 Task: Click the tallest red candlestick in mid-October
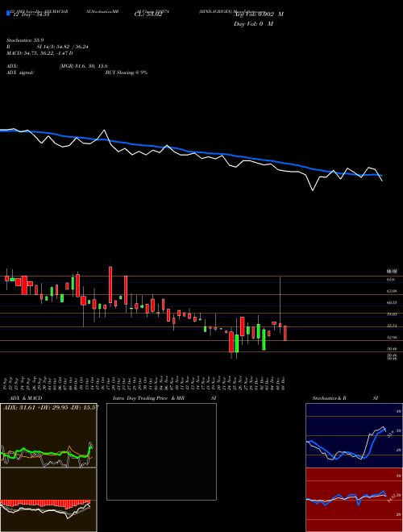(110, 285)
